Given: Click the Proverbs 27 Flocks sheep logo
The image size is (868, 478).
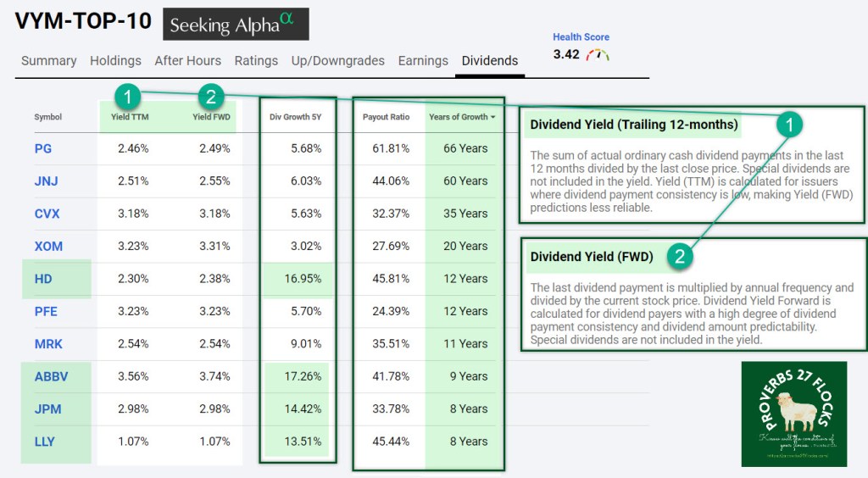Looking at the screenshot, I should (793, 414).
